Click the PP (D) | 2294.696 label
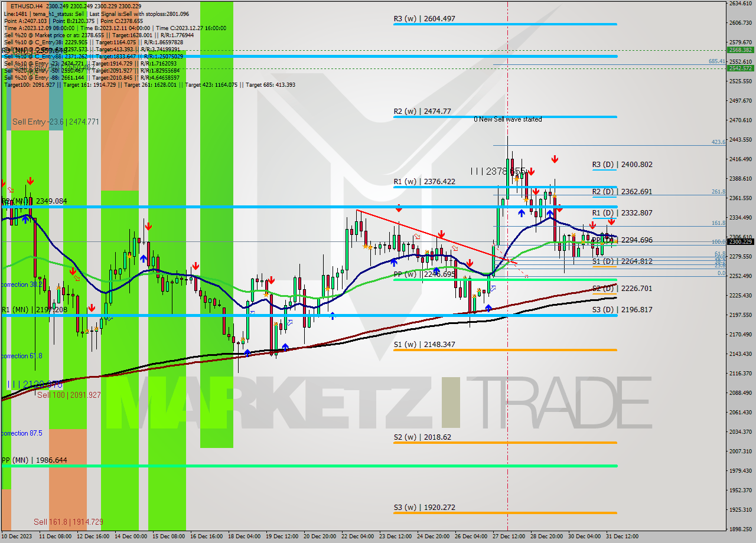The height and width of the screenshot is (543, 756). click(x=623, y=240)
